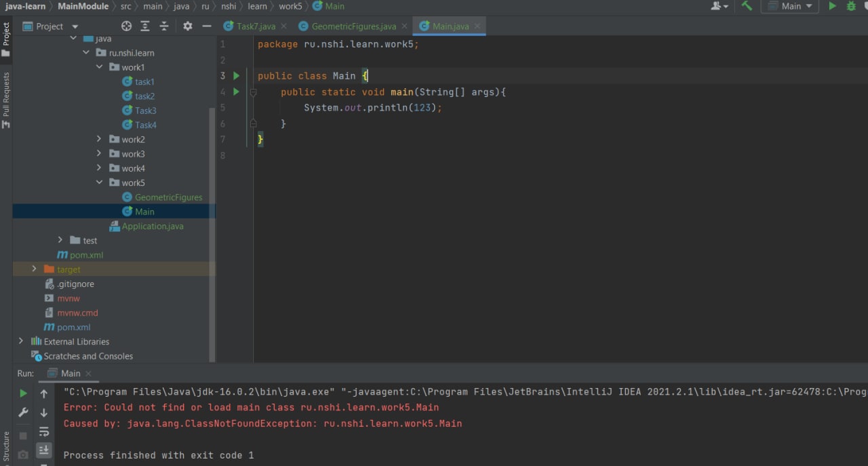The height and width of the screenshot is (466, 868).
Task: Click the Build project hammer icon
Action: click(747, 6)
